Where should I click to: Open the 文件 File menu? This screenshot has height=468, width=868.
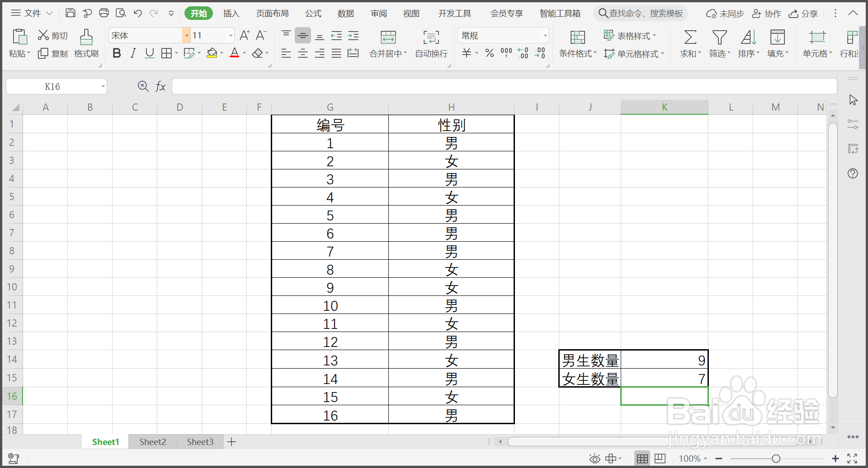[x=32, y=13]
